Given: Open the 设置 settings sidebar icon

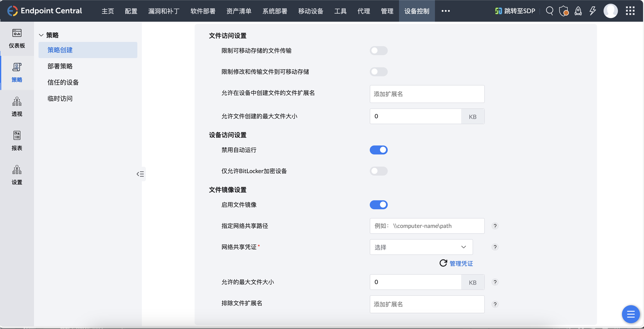Looking at the screenshot, I should [x=17, y=175].
